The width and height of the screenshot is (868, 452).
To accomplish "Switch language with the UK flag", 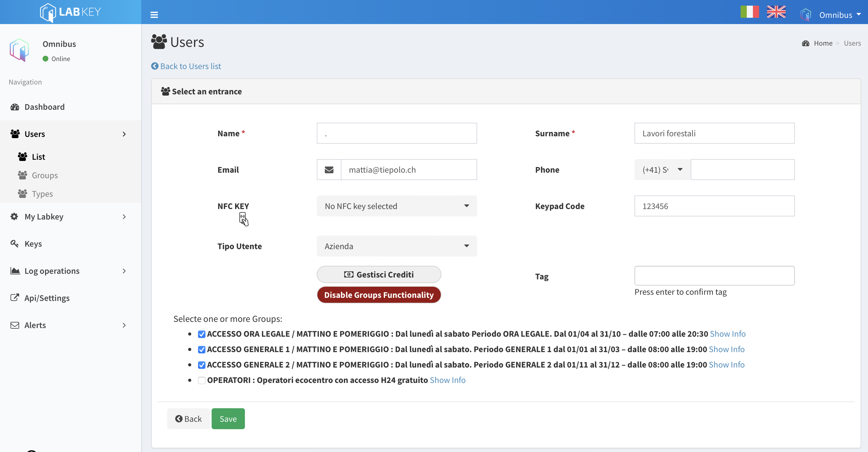I will 776,12.
